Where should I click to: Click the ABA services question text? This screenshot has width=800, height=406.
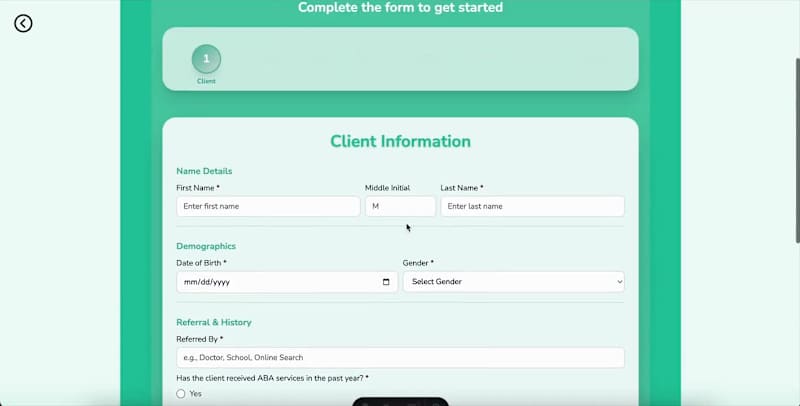[272, 378]
